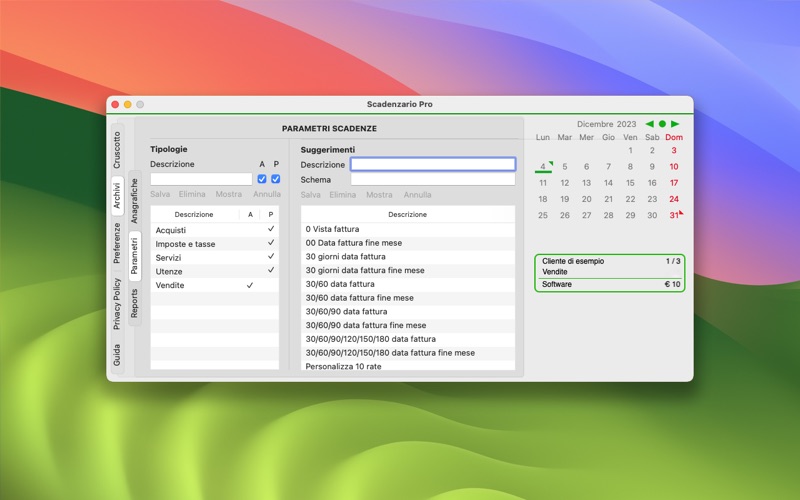
Task: Select December 1 in the calendar
Action: (x=630, y=150)
